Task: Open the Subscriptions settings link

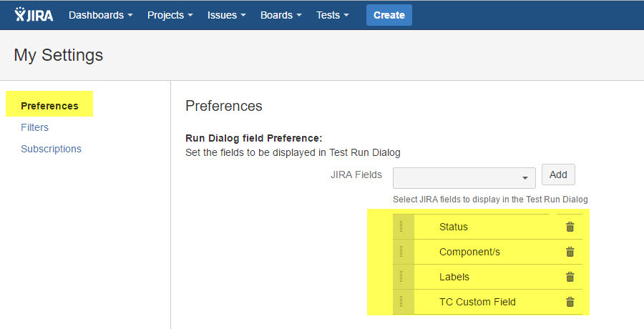Action: tap(51, 149)
